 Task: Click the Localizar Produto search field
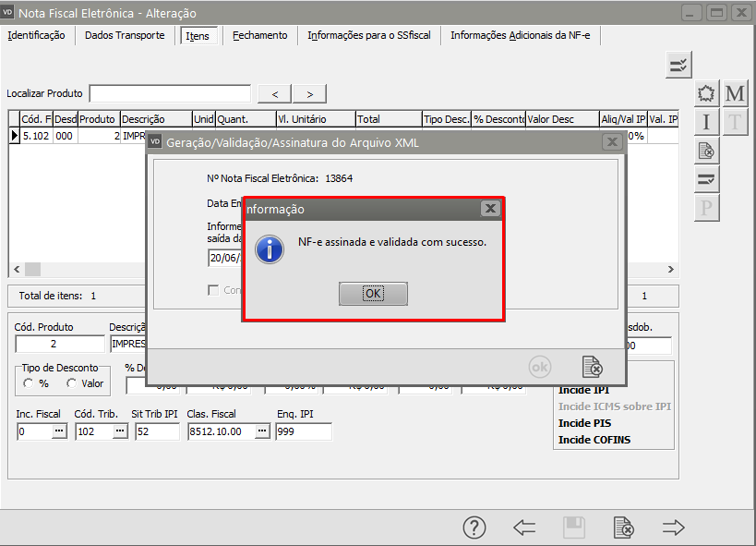click(x=170, y=93)
